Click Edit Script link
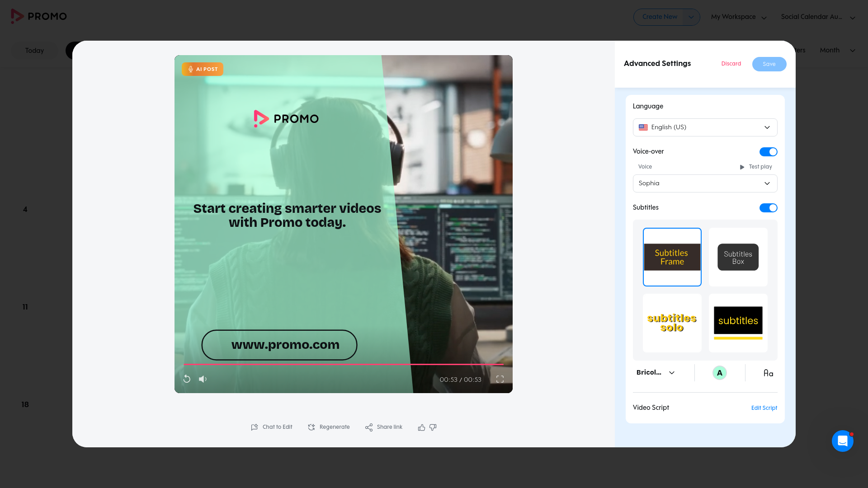Viewport: 868px width, 488px height. coord(764,408)
